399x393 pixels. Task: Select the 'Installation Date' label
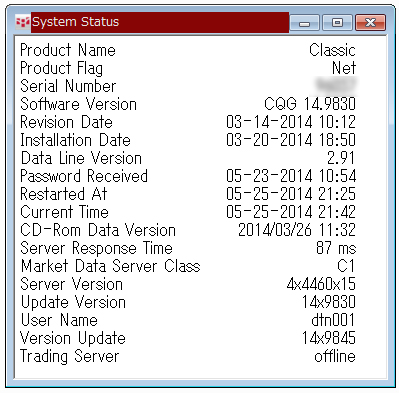[x=75, y=140]
